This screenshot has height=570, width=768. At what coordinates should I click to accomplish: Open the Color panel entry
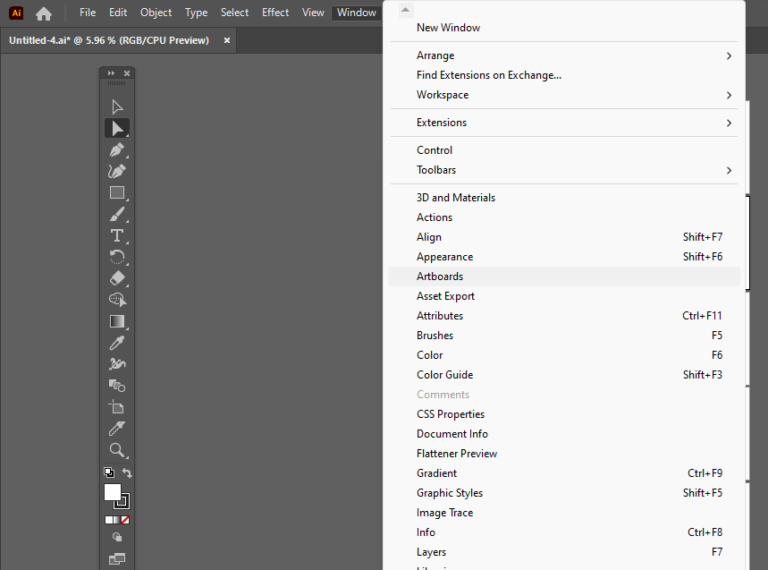tap(564, 355)
